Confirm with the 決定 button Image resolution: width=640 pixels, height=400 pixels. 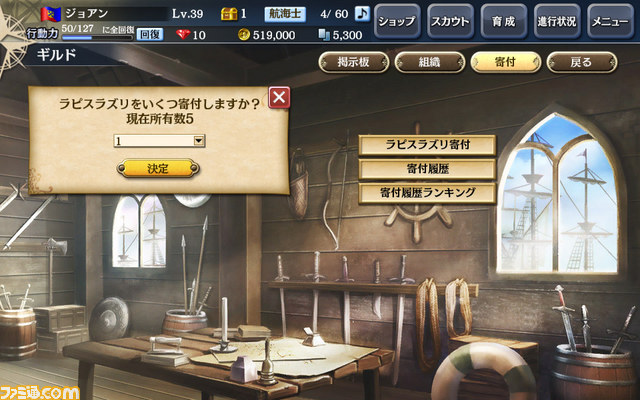158,168
